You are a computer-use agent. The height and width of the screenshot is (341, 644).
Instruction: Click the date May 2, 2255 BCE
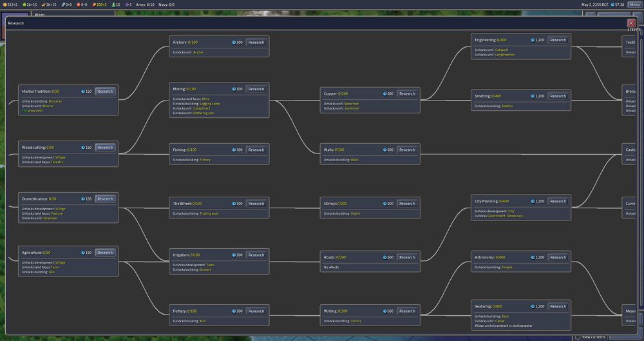tap(594, 5)
